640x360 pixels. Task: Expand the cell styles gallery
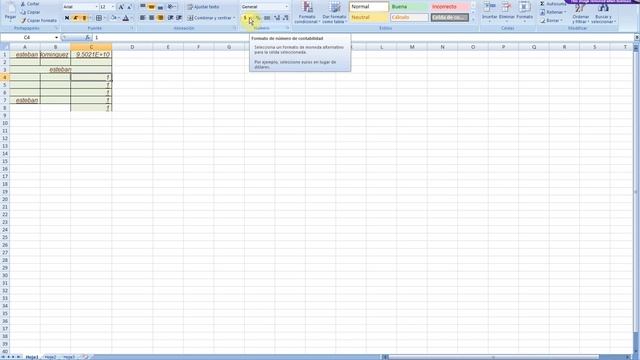tap(473, 19)
